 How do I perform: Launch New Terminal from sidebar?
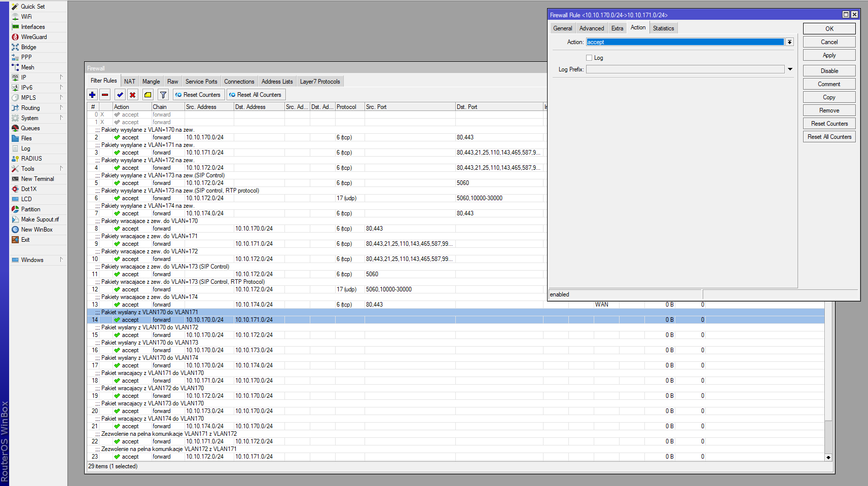point(38,179)
